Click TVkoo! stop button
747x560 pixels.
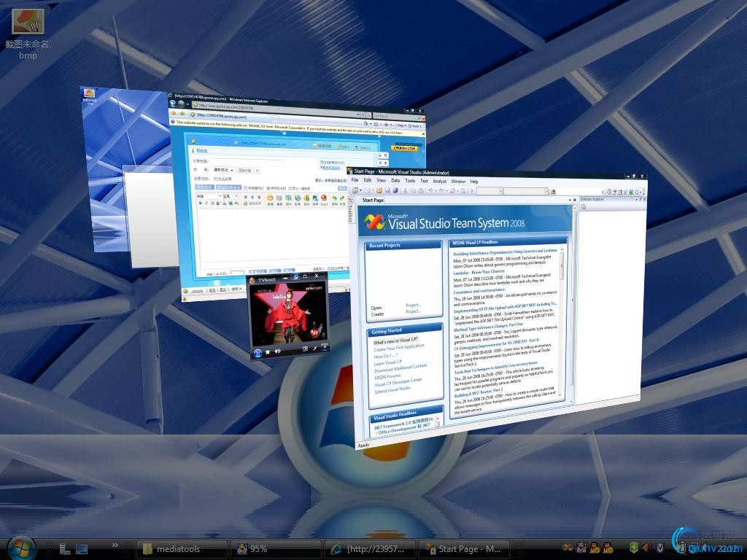[267, 351]
